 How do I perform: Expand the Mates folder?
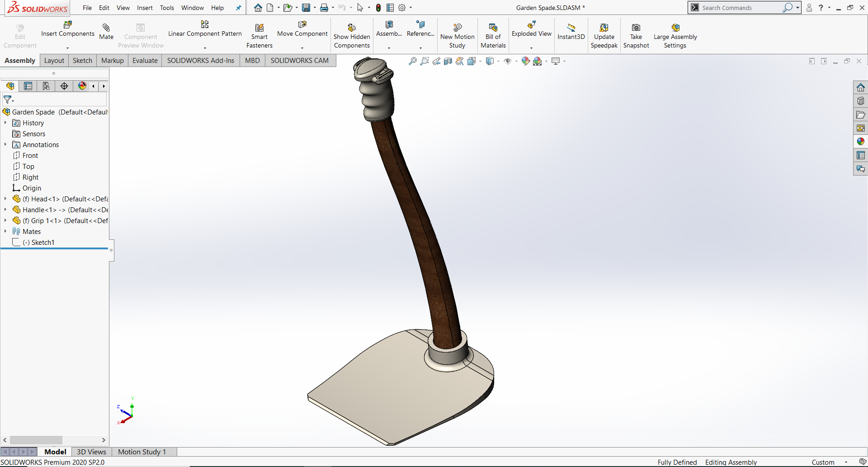(5, 231)
